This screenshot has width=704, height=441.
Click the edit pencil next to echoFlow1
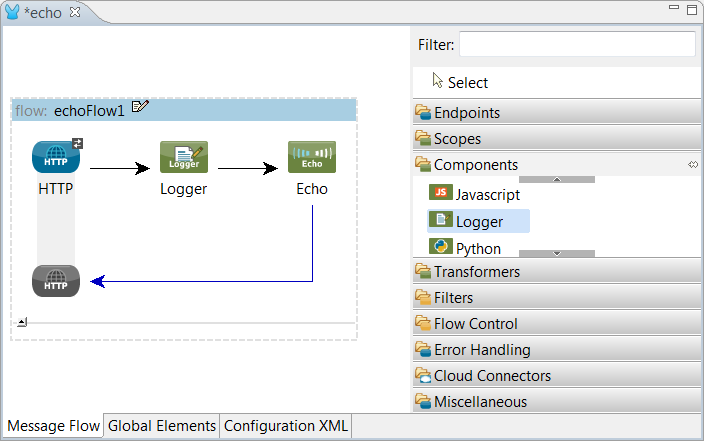click(140, 108)
